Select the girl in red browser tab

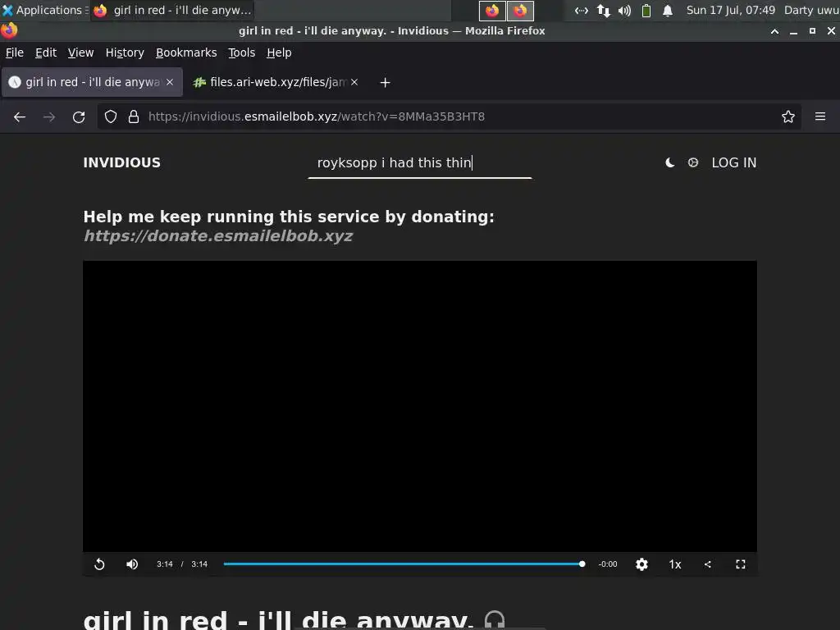click(92, 83)
